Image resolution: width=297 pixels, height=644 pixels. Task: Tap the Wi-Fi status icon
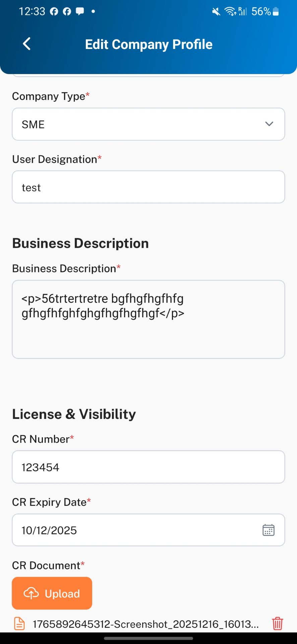pos(230,11)
